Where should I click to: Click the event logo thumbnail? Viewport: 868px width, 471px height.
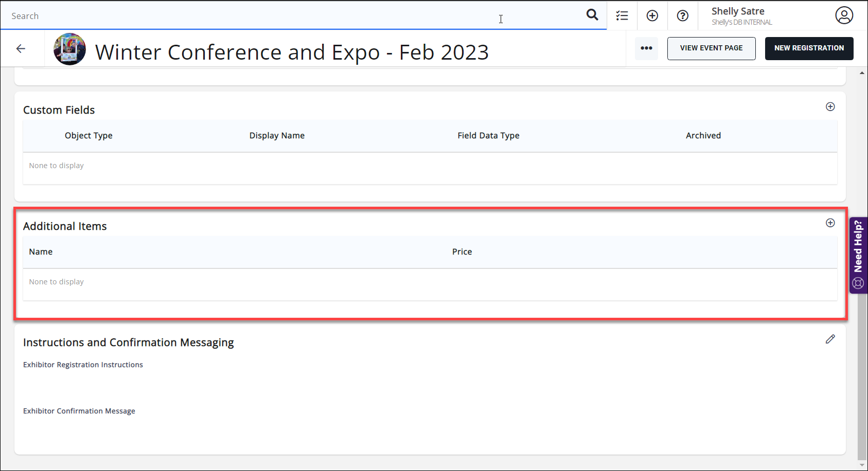(69, 49)
